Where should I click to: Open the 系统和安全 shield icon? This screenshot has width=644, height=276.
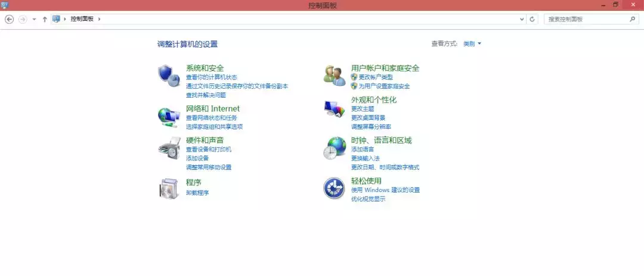[x=169, y=76]
